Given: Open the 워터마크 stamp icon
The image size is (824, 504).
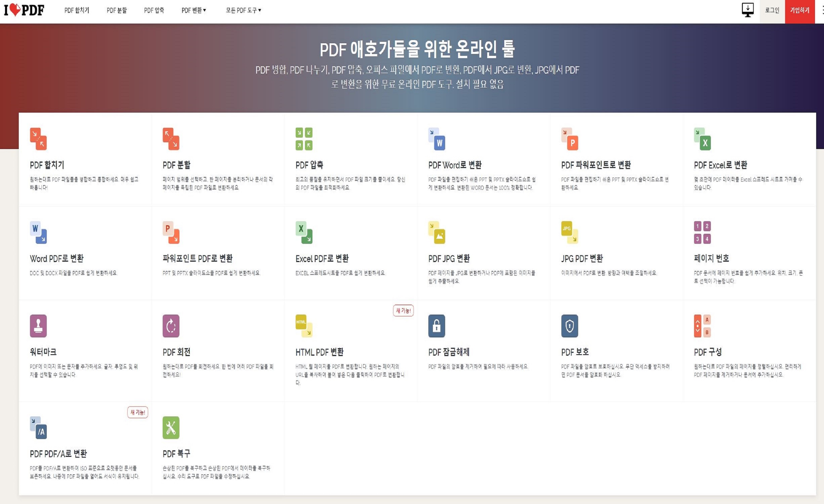Looking at the screenshot, I should point(38,326).
